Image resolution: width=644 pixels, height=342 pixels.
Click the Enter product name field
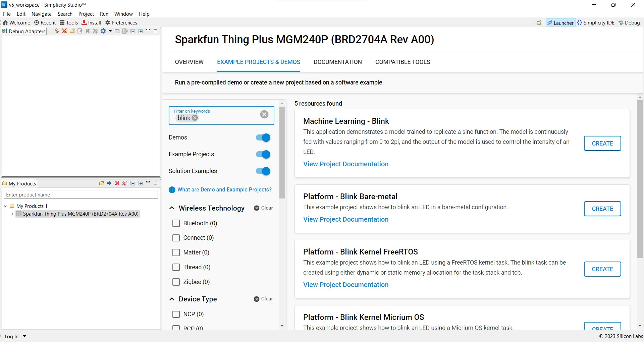coord(80,195)
